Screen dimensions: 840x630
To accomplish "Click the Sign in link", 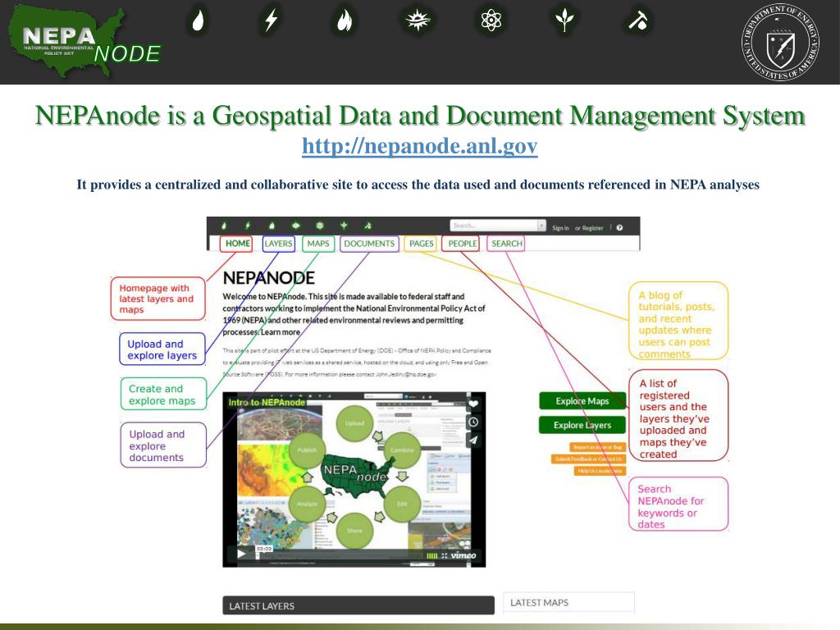I will (560, 228).
